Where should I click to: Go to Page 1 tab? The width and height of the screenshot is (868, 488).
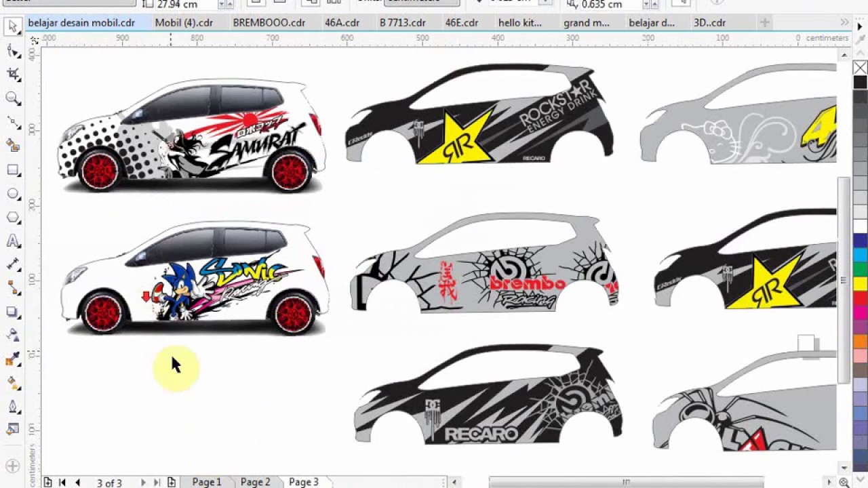(207, 482)
